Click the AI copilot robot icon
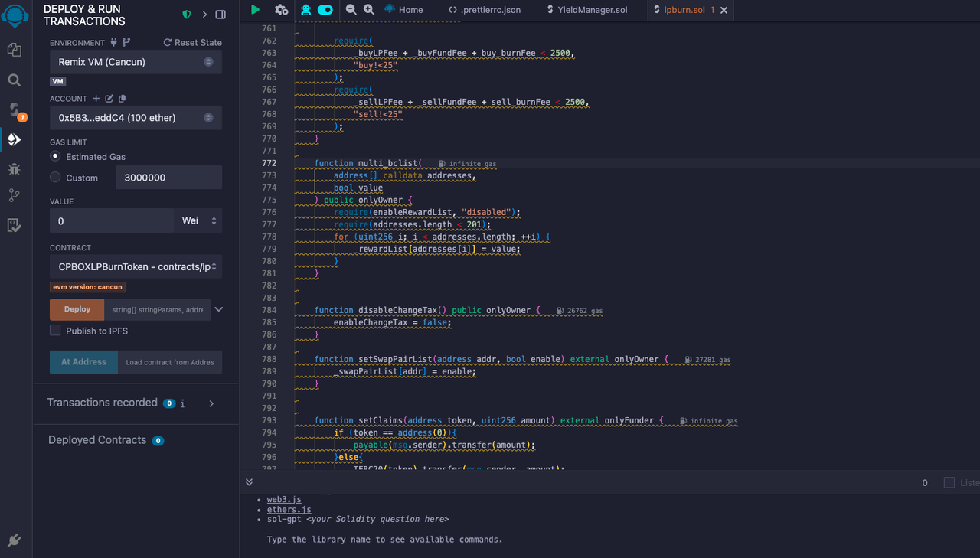The image size is (980, 558). tap(306, 10)
